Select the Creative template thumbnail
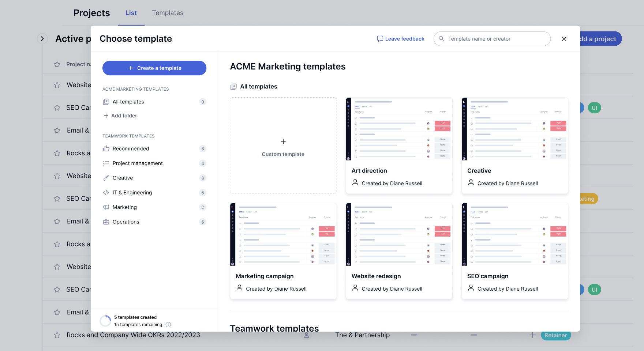 [x=515, y=129]
